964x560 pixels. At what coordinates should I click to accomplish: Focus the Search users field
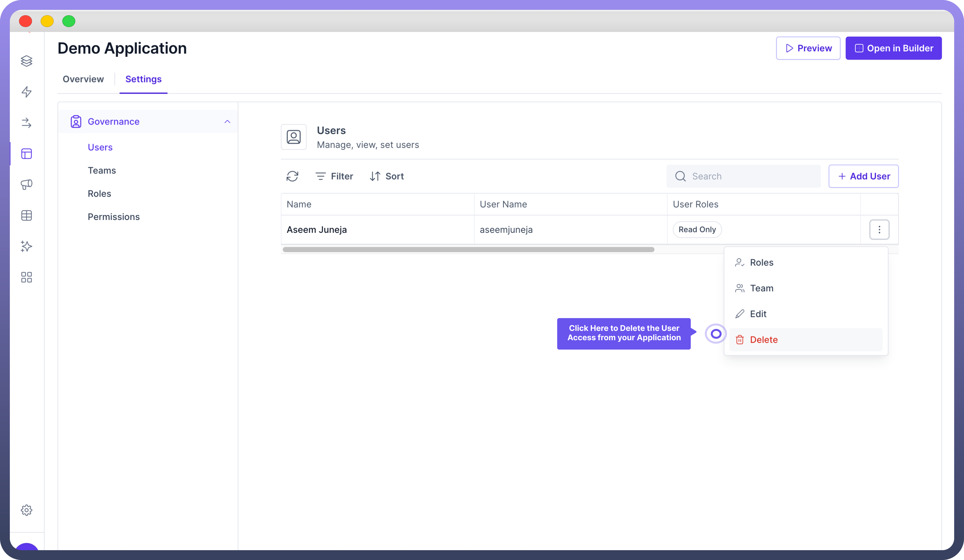tap(750, 176)
